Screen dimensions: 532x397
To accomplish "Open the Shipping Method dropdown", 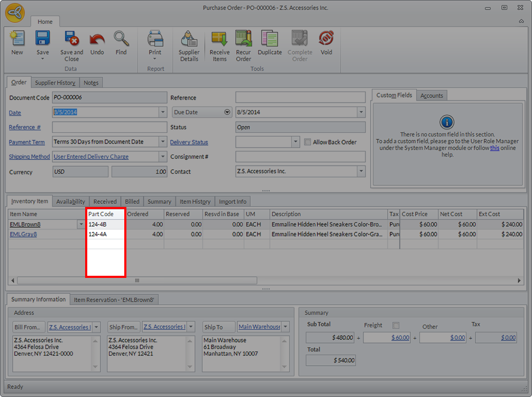I will [x=162, y=157].
